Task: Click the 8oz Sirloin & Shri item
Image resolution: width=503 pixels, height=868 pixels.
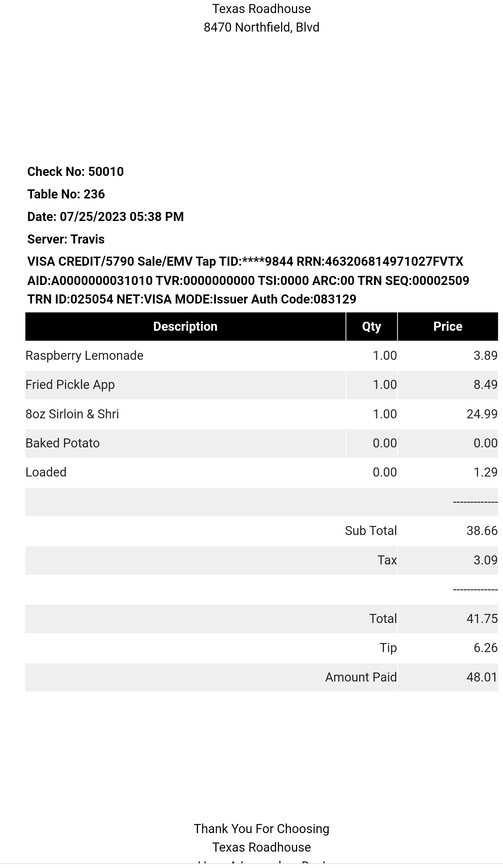Action: [x=72, y=414]
